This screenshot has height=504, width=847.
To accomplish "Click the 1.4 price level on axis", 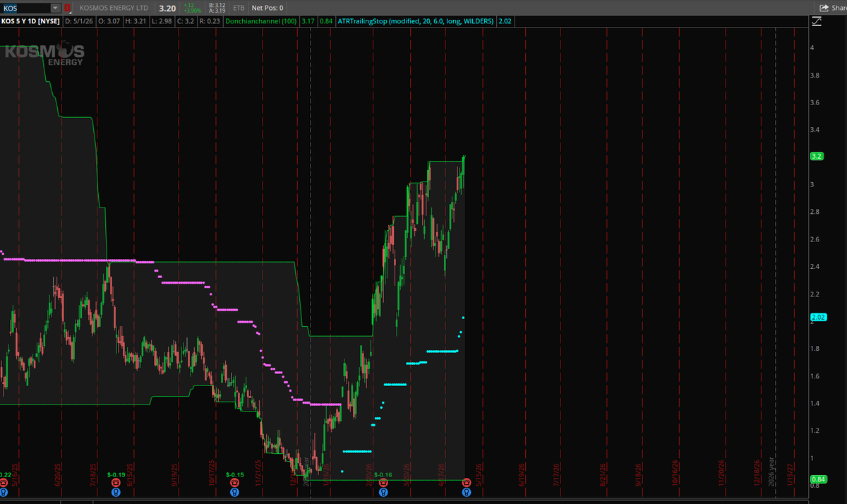I will pos(814,403).
